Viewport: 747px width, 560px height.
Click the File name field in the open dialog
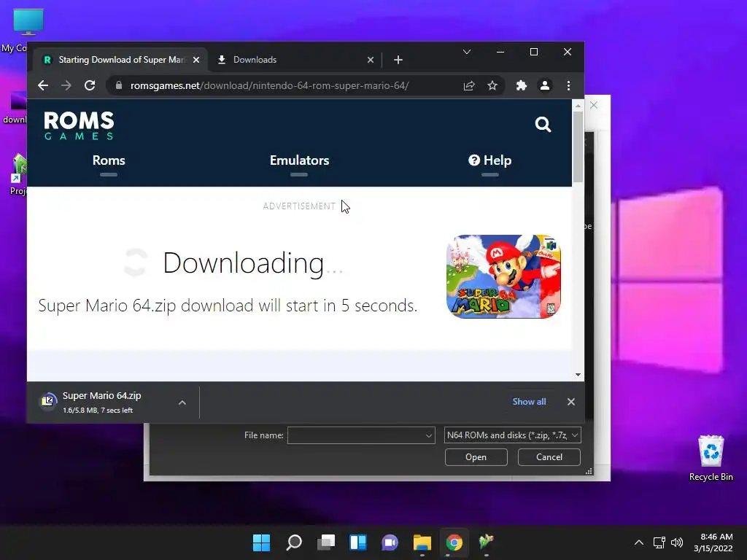(361, 435)
